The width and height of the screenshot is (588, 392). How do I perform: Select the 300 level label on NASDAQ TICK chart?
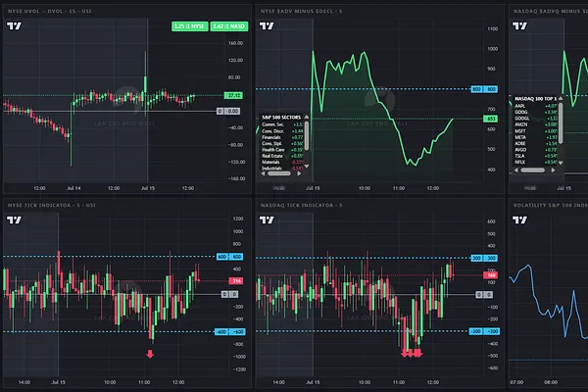tap(484, 258)
